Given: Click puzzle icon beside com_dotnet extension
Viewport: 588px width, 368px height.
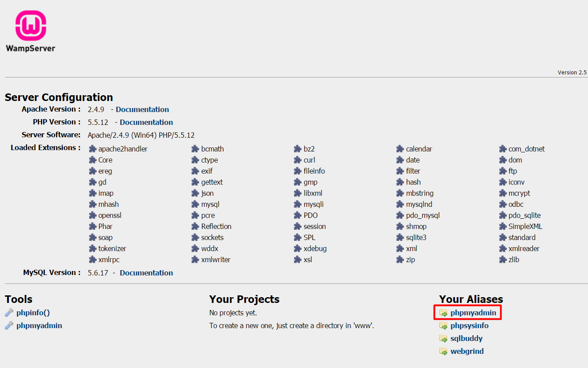Looking at the screenshot, I should (x=502, y=149).
